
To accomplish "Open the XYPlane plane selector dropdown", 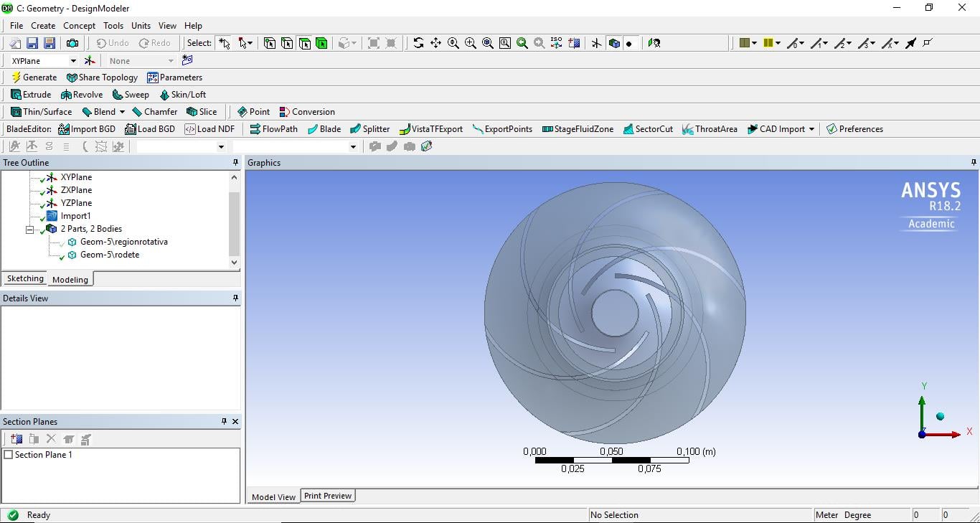I will (72, 61).
